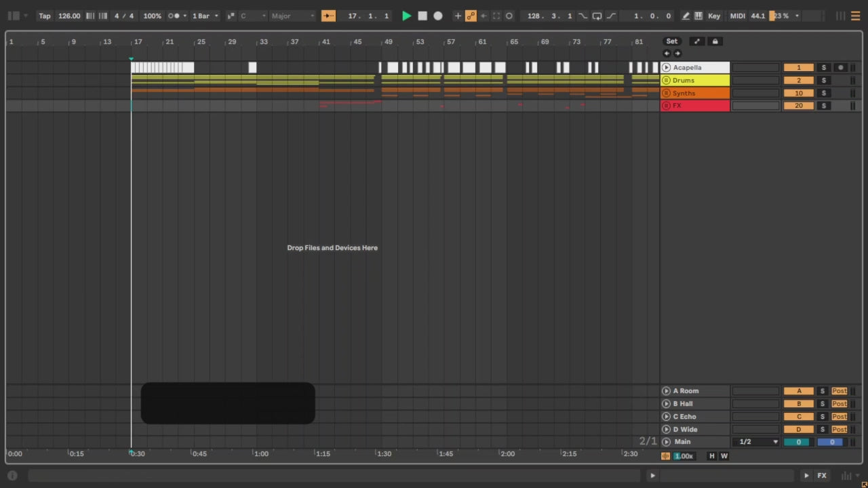The width and height of the screenshot is (868, 488).
Task: Toggle Automation Arm button
Action: (x=471, y=16)
